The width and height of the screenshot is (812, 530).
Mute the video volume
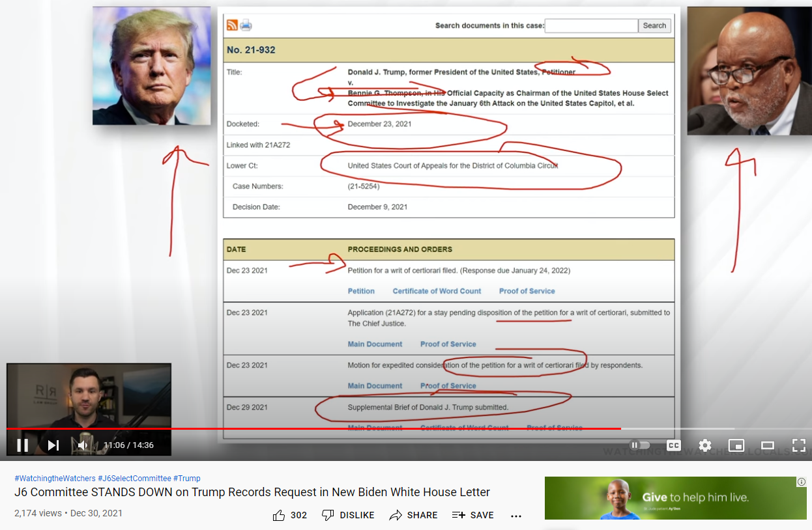click(83, 445)
